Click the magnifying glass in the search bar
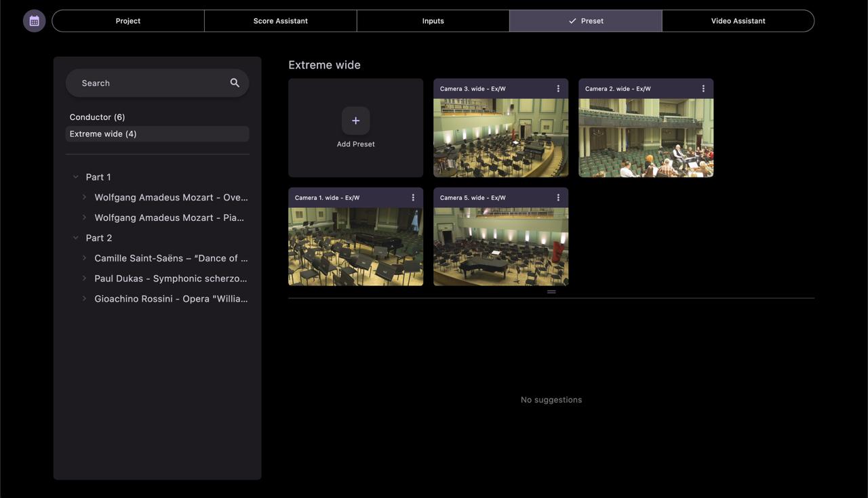Viewport: 868px width, 498px height. point(234,82)
